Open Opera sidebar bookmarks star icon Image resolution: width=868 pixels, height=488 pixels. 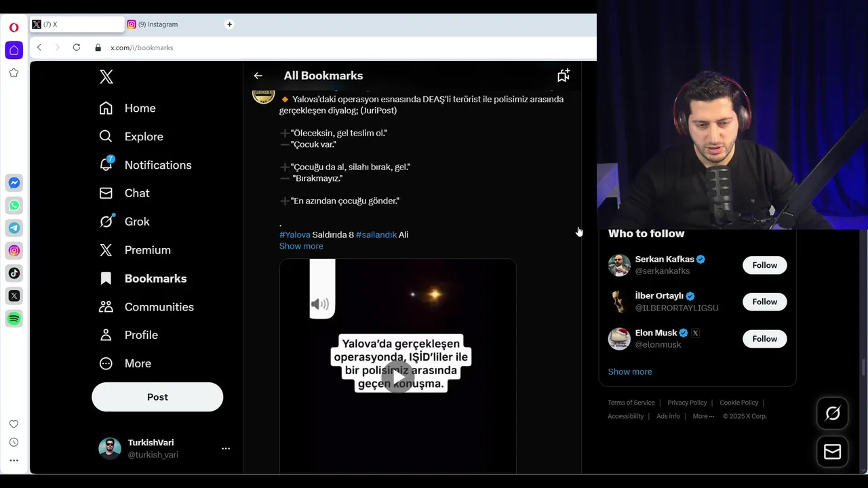click(14, 73)
